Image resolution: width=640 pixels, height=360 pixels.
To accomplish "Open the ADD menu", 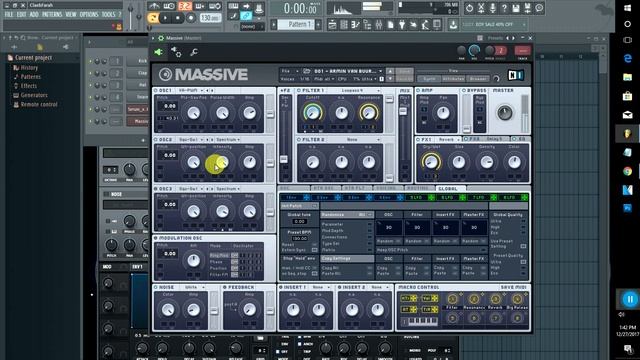I will click(34, 14).
